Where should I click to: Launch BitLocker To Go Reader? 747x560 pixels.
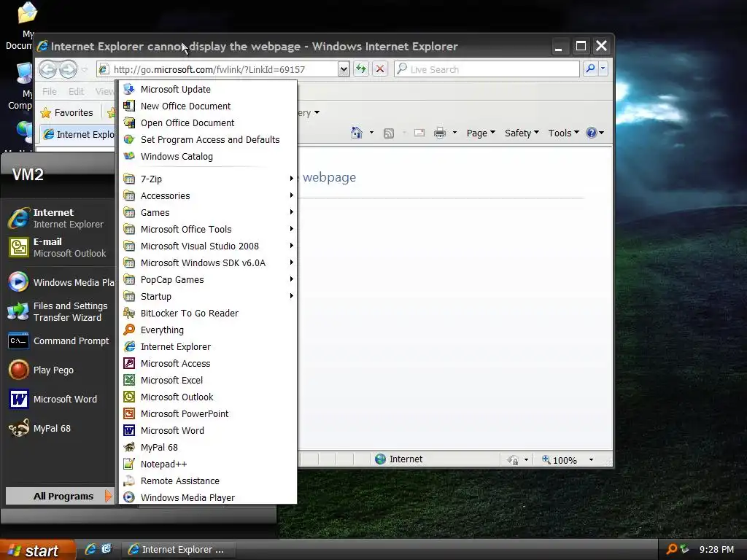[x=208, y=313]
